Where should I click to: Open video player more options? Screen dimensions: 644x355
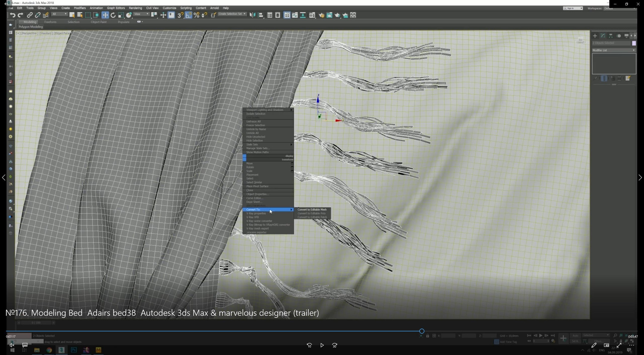tap(631, 345)
